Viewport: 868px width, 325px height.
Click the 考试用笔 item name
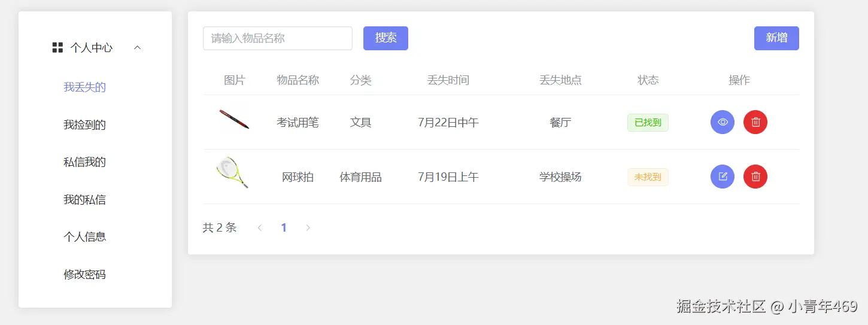pos(298,123)
